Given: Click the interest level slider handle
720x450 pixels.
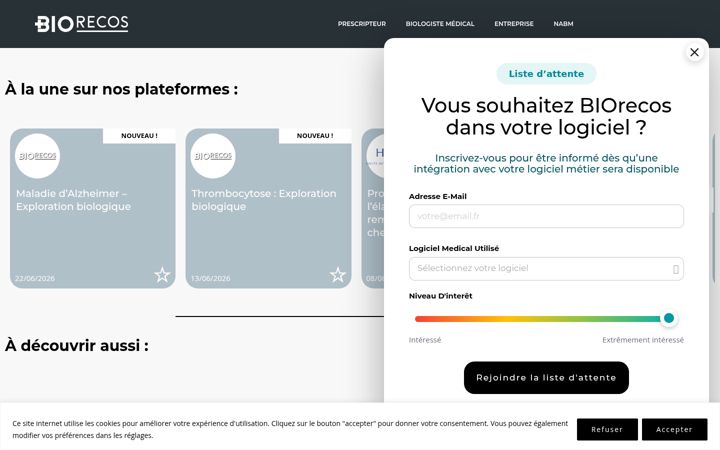Looking at the screenshot, I should pyautogui.click(x=669, y=318).
